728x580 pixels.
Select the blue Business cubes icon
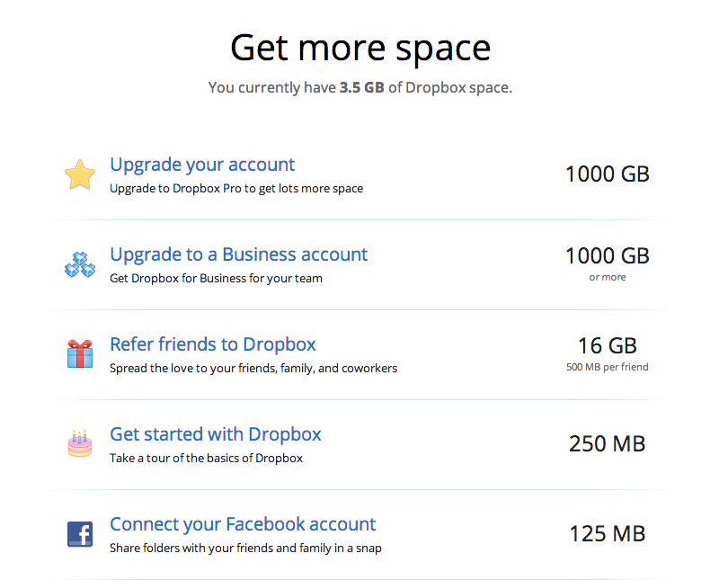pos(79,263)
